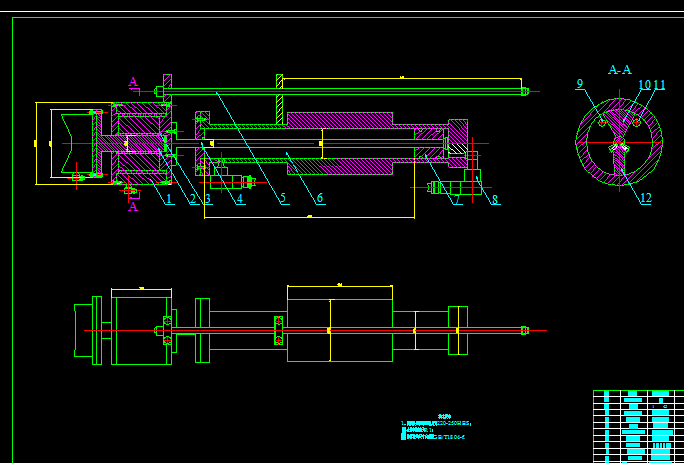
Task: Pick the lower magenta A cutting-plane marker
Action: point(133,206)
